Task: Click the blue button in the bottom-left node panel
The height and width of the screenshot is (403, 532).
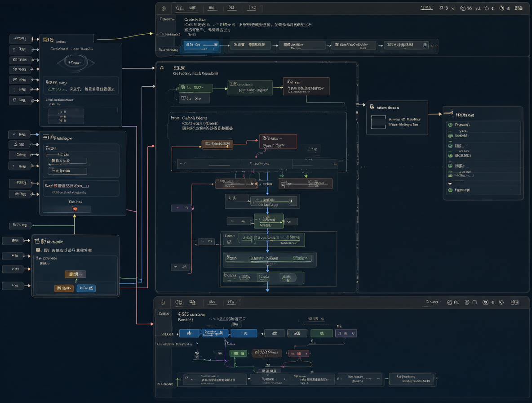Action: coord(86,288)
